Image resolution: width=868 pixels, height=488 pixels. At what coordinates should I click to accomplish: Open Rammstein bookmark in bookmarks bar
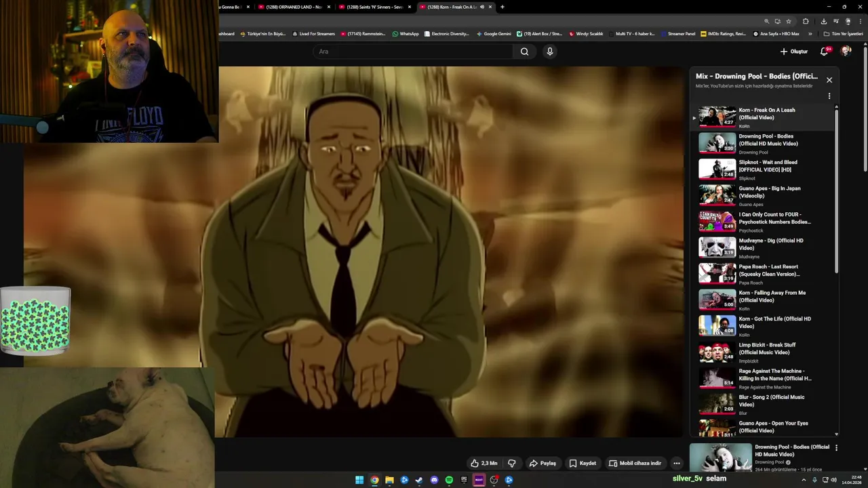[x=363, y=34]
